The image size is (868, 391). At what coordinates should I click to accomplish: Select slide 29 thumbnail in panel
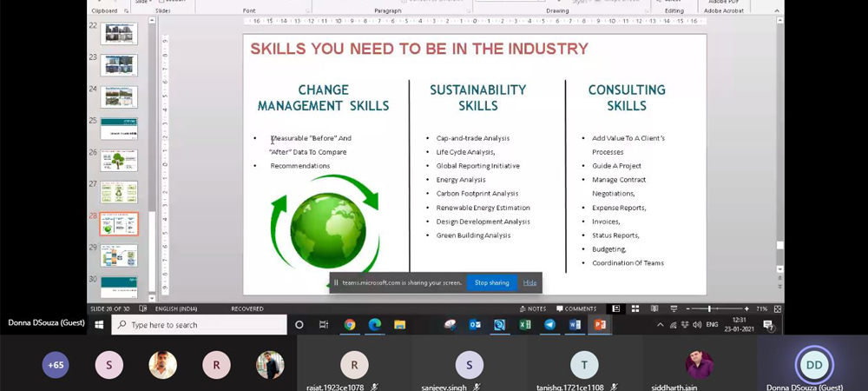point(119,255)
